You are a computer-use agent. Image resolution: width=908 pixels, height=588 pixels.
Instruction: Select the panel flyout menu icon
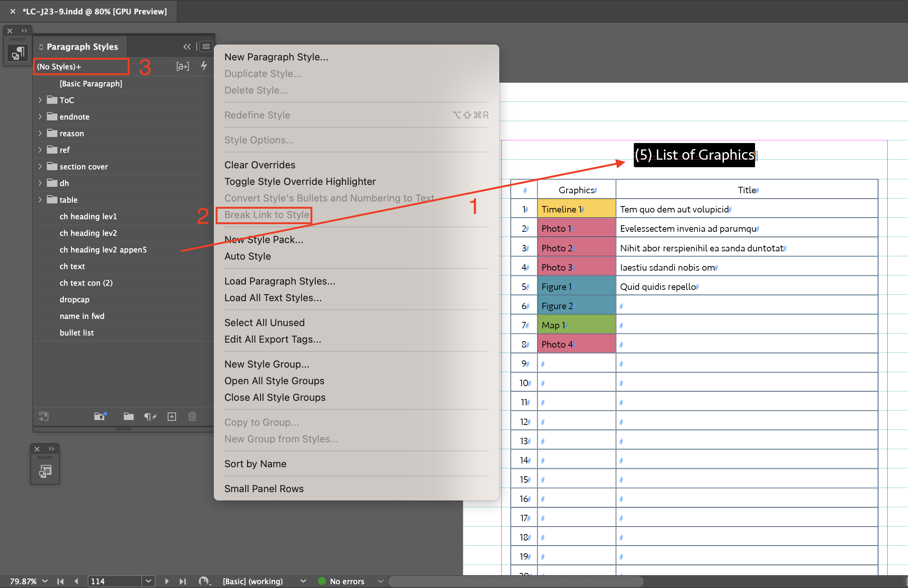(x=206, y=46)
